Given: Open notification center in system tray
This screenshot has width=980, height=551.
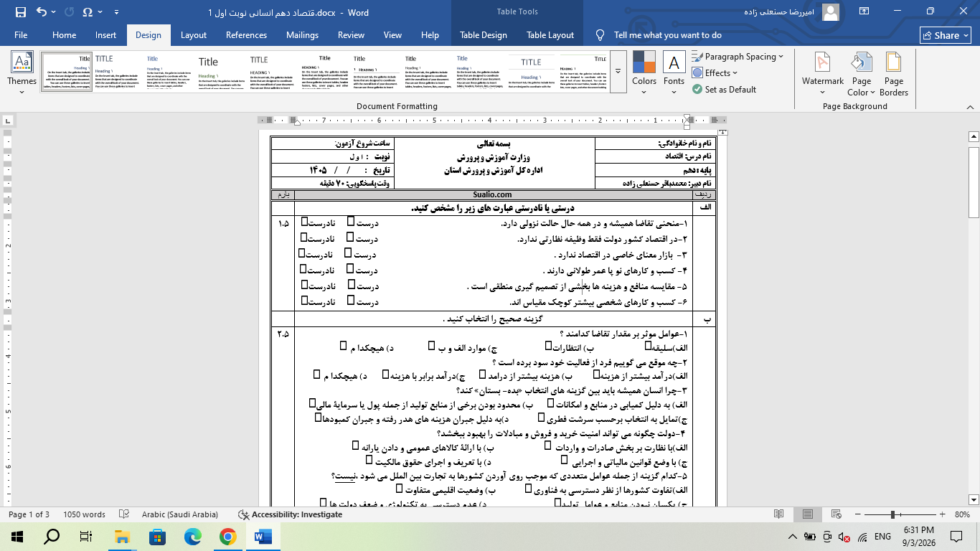Looking at the screenshot, I should tap(956, 536).
